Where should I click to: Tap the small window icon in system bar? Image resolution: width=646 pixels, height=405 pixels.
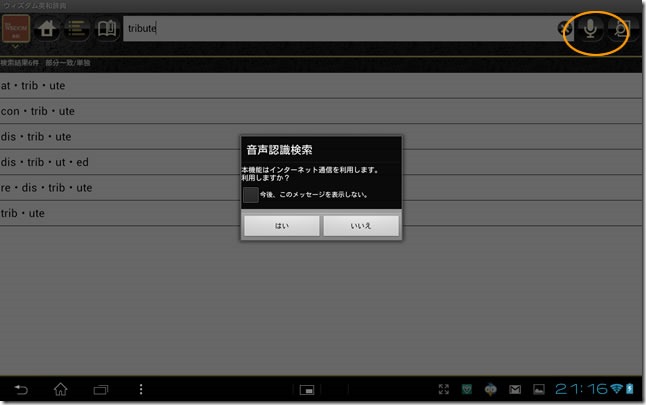307,390
